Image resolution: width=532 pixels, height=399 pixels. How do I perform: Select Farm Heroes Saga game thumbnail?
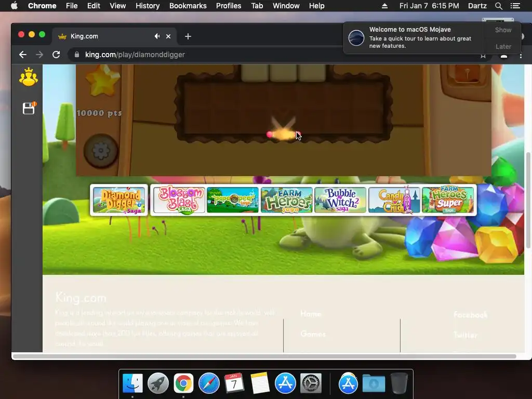coord(287,200)
